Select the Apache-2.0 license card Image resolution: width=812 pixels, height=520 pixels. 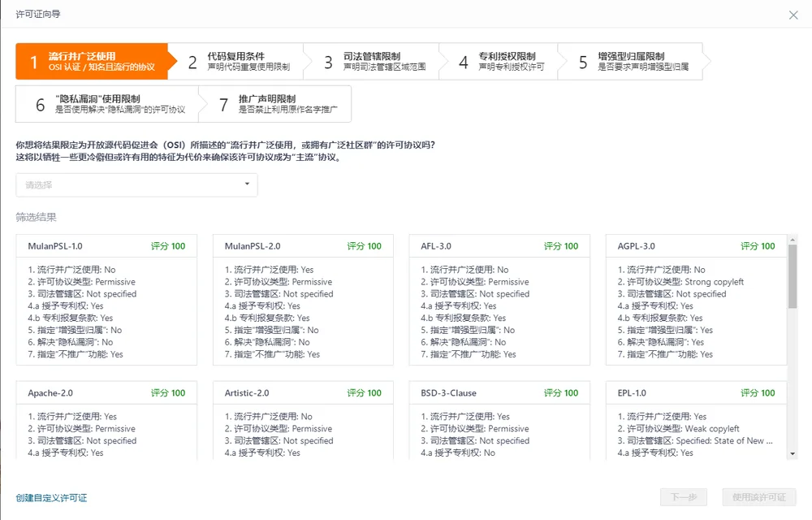tap(106, 421)
